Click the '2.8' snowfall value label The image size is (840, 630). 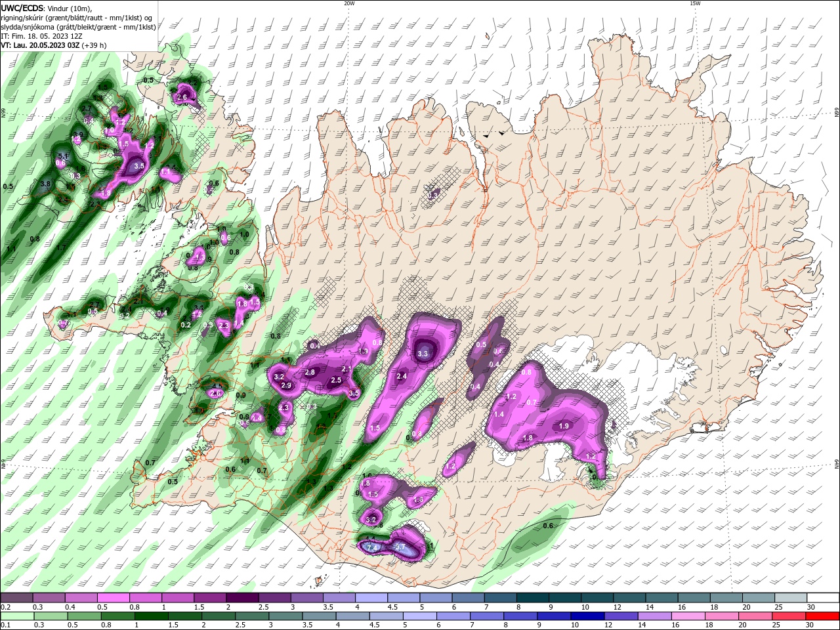pos(310,372)
